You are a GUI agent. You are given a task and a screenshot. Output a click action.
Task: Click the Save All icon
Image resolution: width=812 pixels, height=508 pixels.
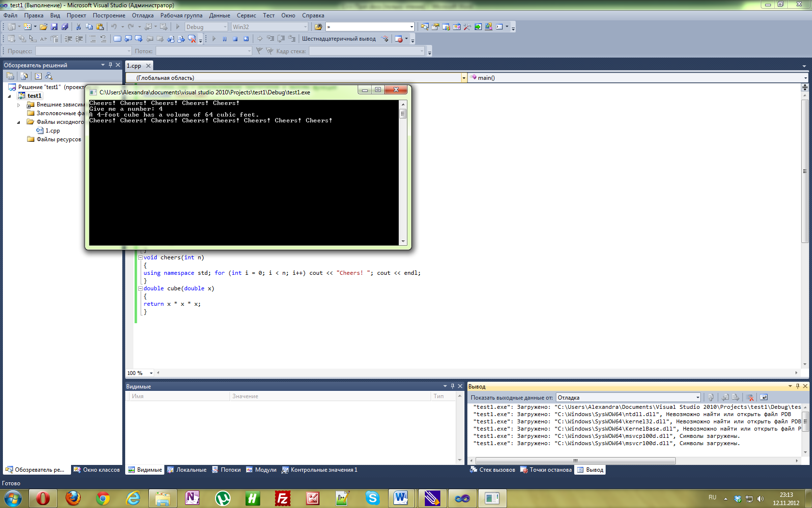[x=65, y=27]
